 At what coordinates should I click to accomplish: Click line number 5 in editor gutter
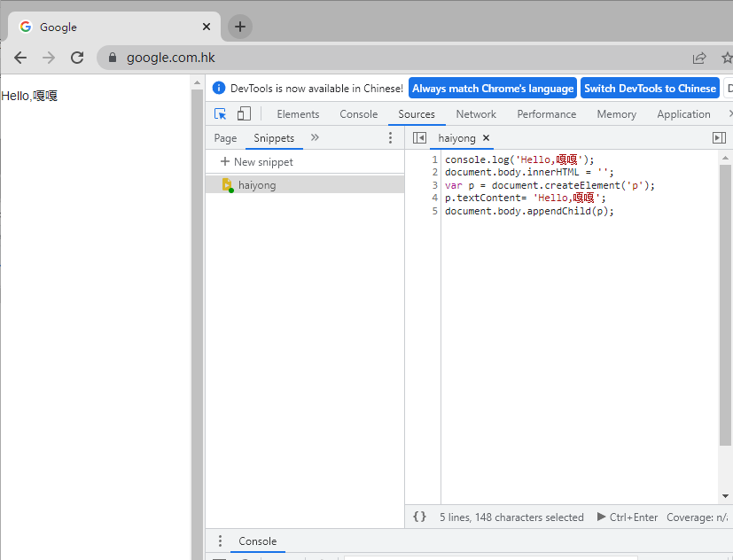(435, 211)
